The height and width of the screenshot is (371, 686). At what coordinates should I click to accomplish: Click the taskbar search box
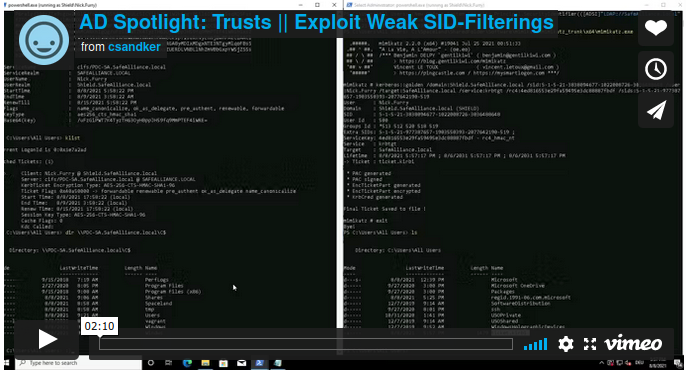[79, 363]
